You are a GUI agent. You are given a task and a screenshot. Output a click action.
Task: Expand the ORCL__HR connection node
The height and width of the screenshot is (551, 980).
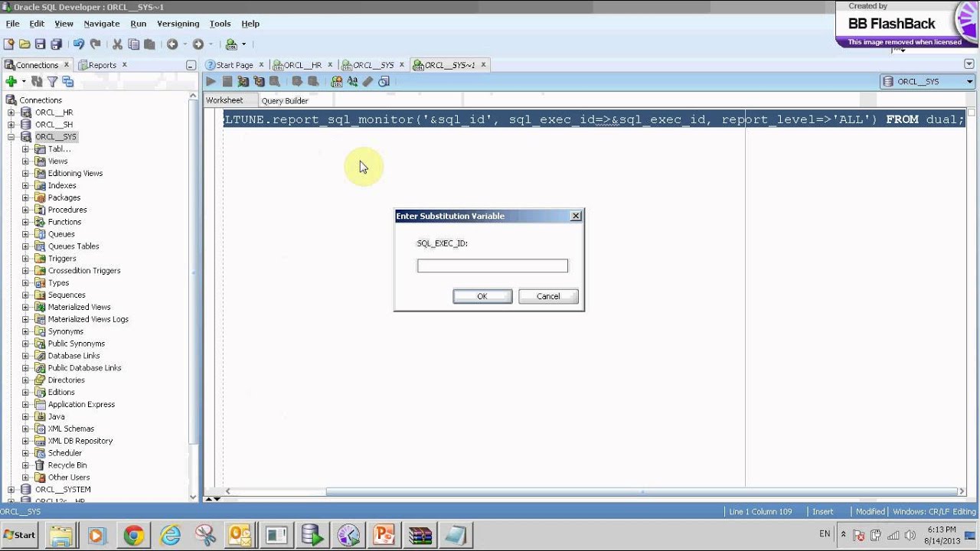click(x=11, y=112)
